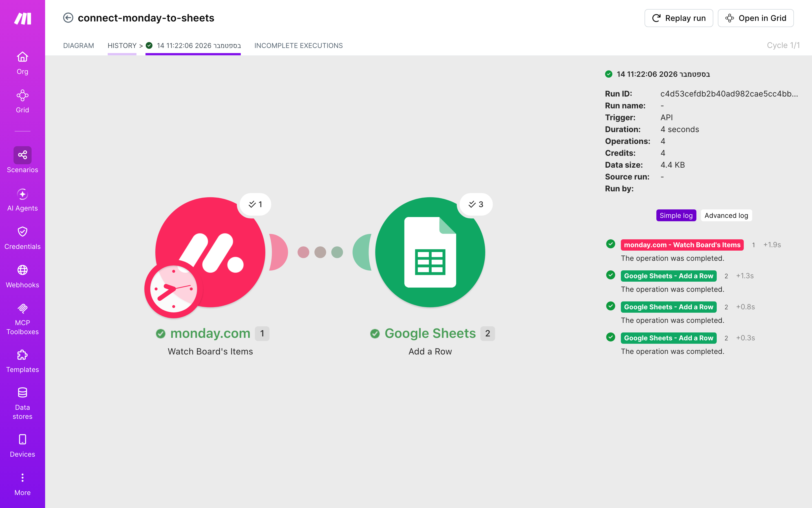Click the monday.com module label

point(210,333)
